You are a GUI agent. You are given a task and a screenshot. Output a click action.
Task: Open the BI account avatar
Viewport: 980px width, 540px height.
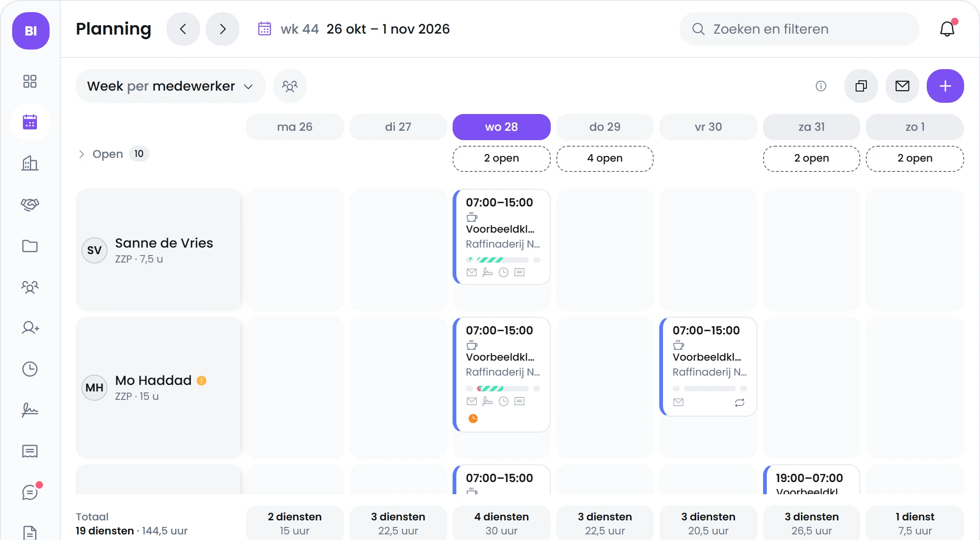pyautogui.click(x=31, y=31)
